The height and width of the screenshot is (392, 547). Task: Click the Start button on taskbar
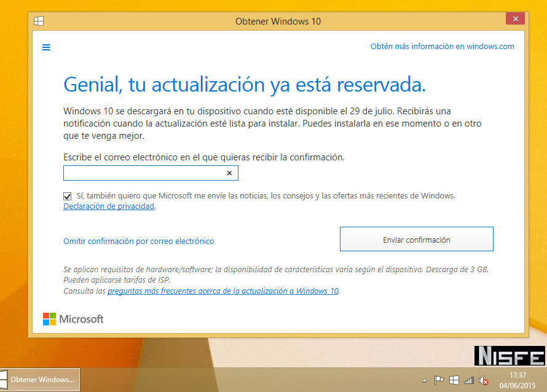click(2, 379)
